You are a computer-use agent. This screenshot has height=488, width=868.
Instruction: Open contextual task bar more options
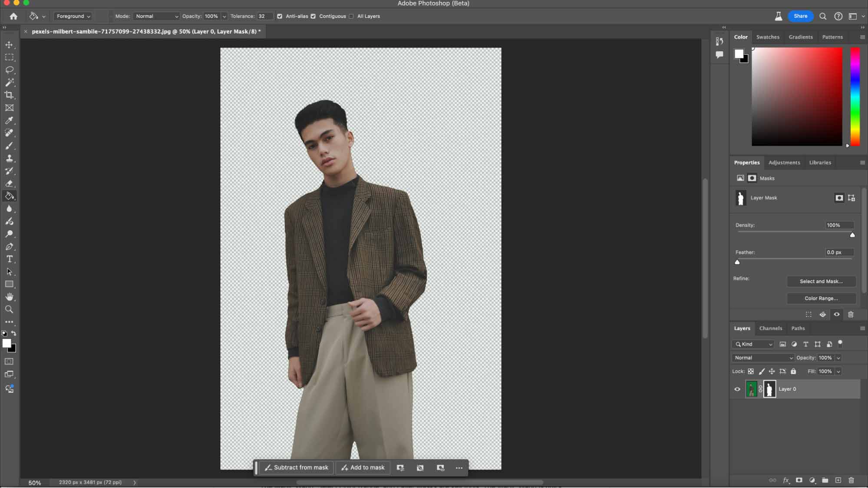click(x=459, y=468)
